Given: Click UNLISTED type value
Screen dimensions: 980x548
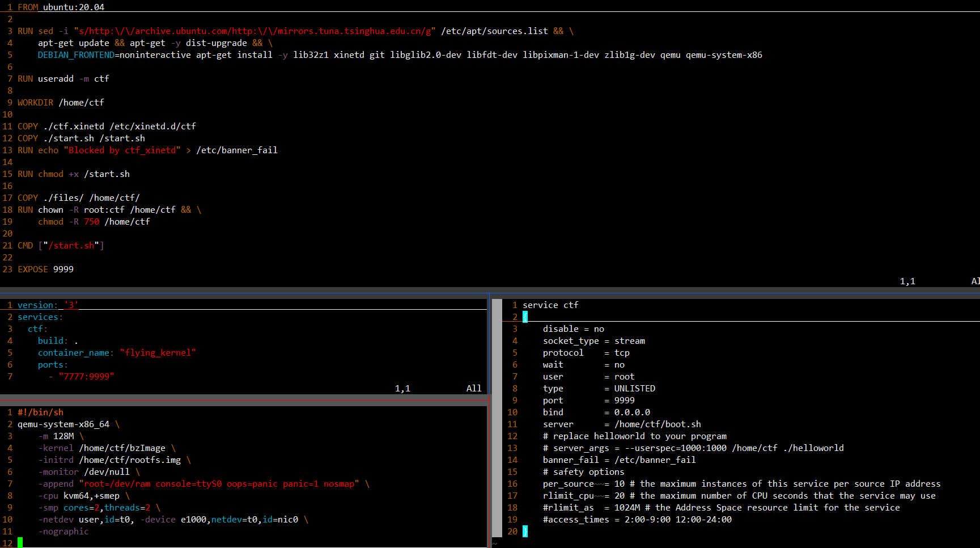Looking at the screenshot, I should 635,389.
